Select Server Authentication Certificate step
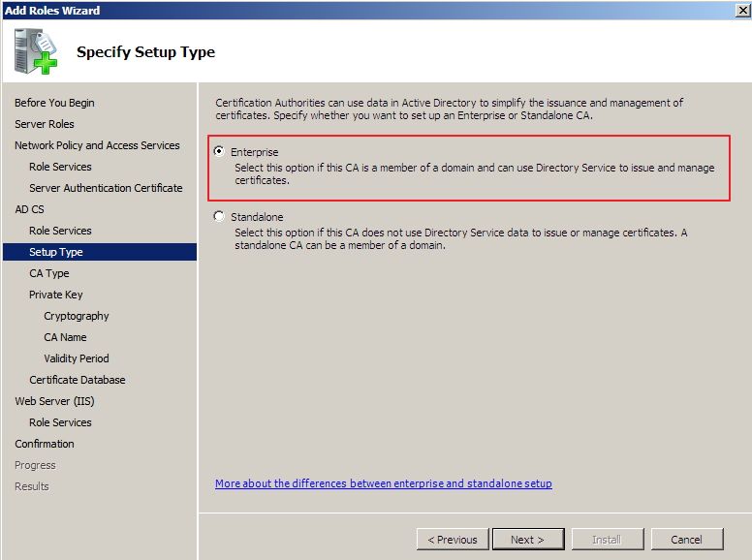 (106, 188)
